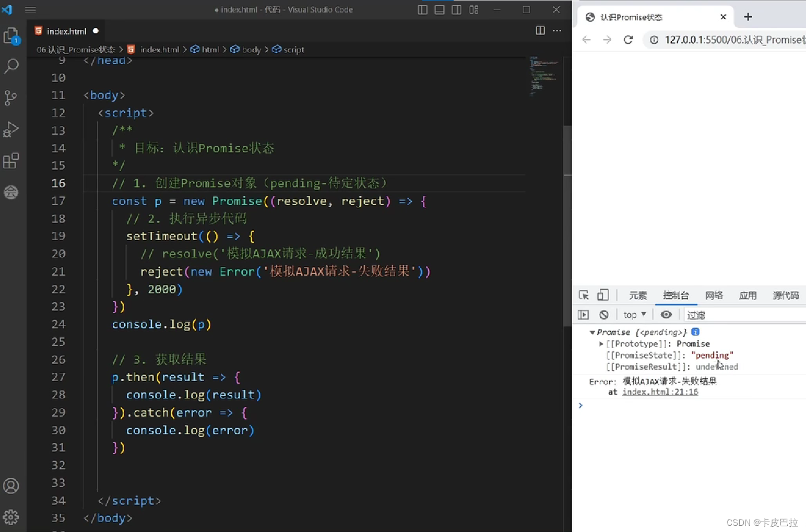Switch to the 控制台 DevTools tab

pos(676,295)
